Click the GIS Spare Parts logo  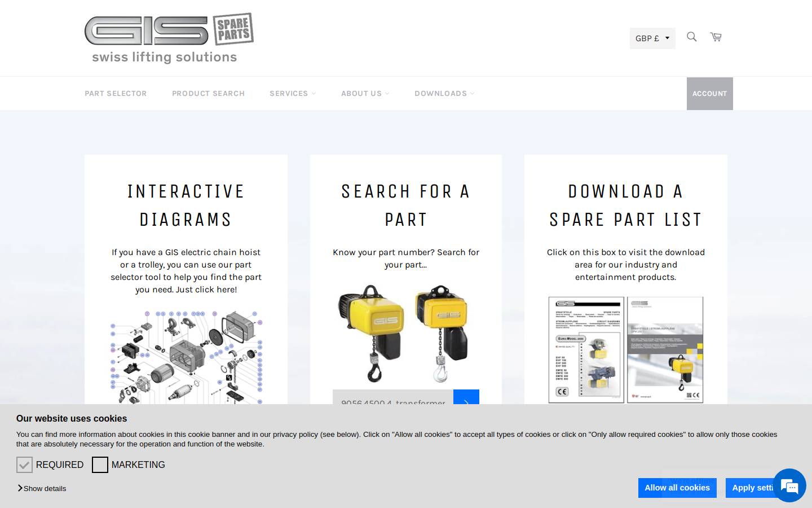tap(169, 38)
